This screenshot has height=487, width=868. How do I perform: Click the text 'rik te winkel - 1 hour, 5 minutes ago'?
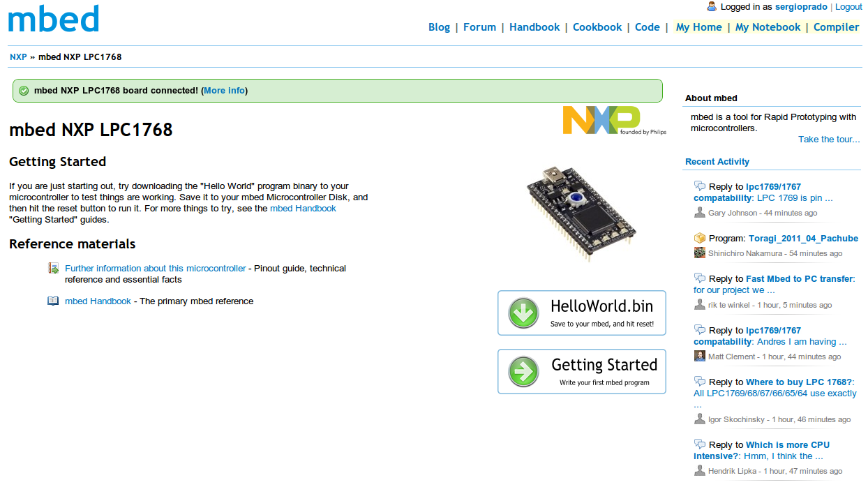(x=770, y=305)
